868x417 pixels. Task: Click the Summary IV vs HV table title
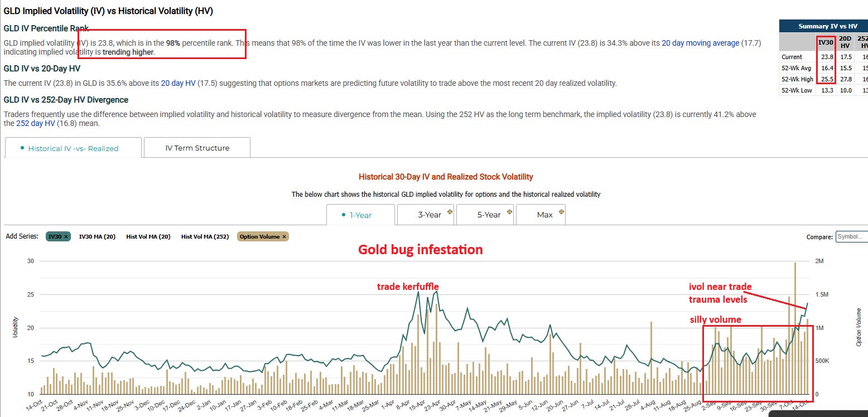coord(828,26)
